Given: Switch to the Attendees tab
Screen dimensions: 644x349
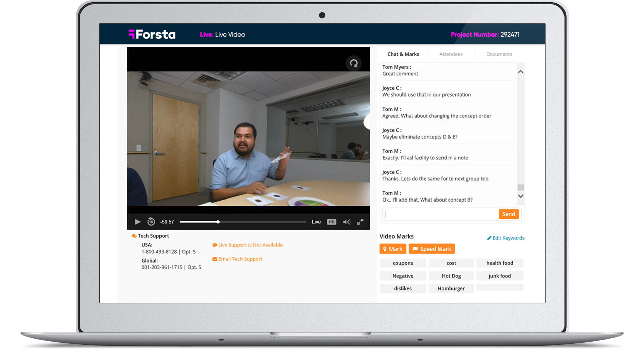Looking at the screenshot, I should click(451, 54).
